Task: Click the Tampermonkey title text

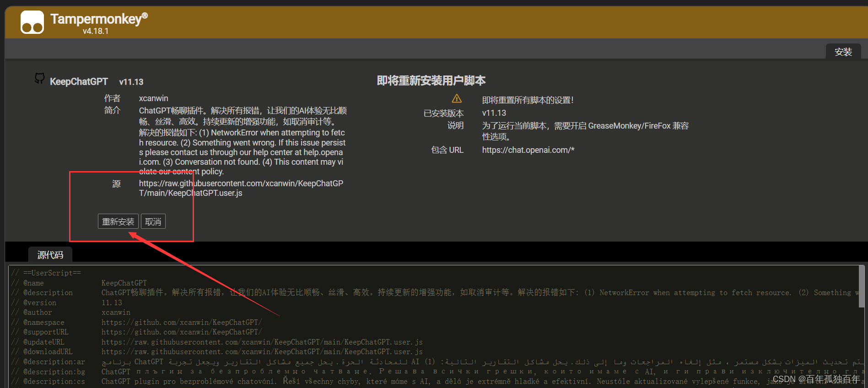Action: tap(99, 19)
